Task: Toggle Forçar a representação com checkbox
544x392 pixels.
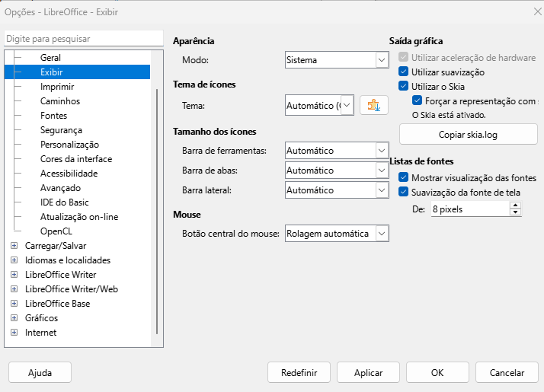Action: point(417,100)
